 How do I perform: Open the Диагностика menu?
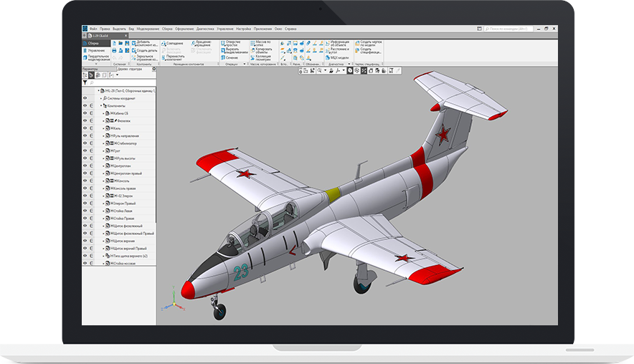(x=205, y=29)
